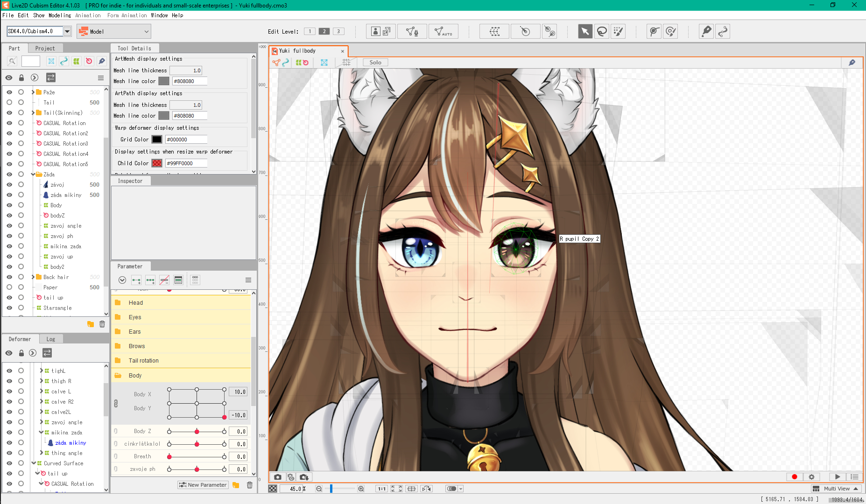Image resolution: width=866 pixels, height=504 pixels.
Task: Open the Modeling menu
Action: [x=60, y=15]
